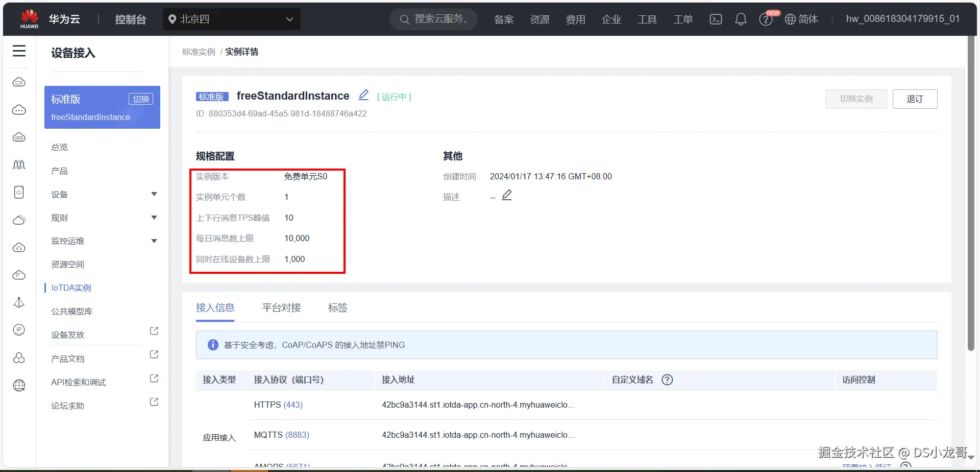Screen dimensions: 980x472
Task: Click the 切换实例 button
Action: pos(856,99)
